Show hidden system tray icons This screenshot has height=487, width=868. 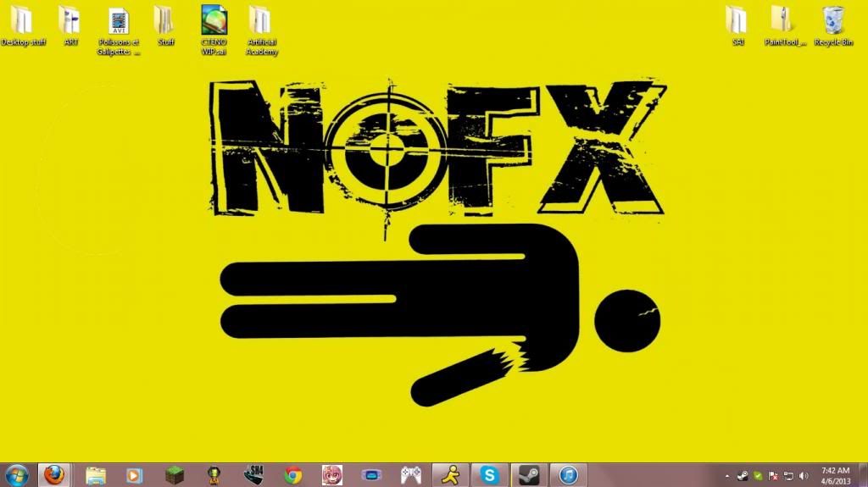tap(726, 476)
